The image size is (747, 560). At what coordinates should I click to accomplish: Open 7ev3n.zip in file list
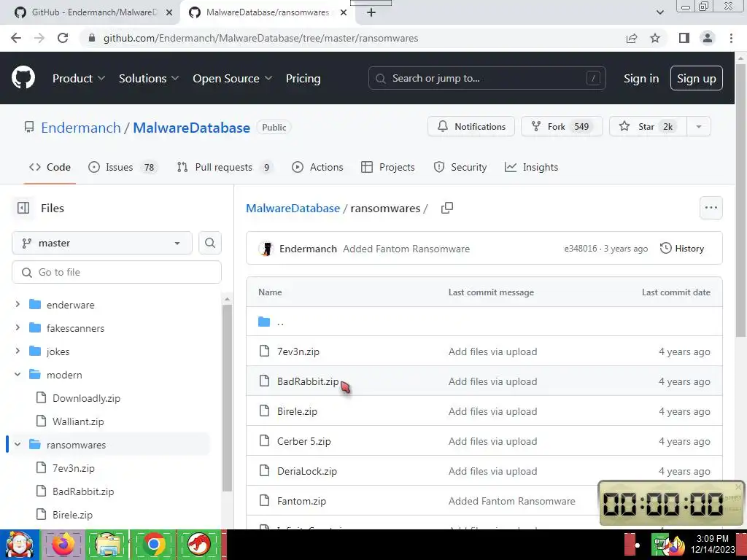click(298, 351)
